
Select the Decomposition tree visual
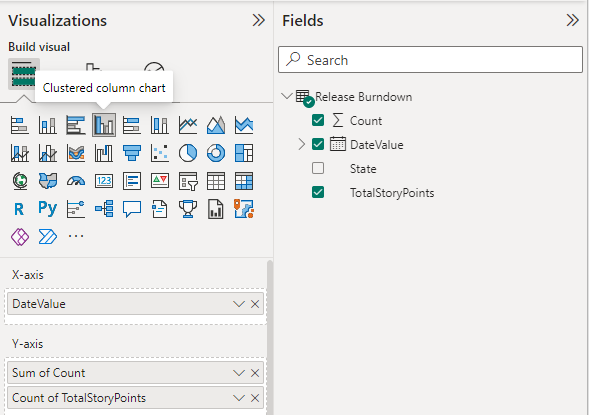[104, 209]
